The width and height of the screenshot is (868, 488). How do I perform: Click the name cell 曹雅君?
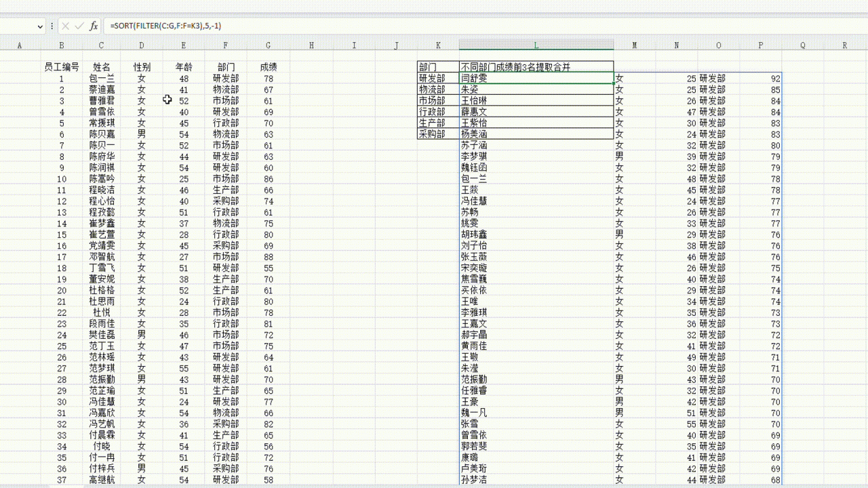102,100
